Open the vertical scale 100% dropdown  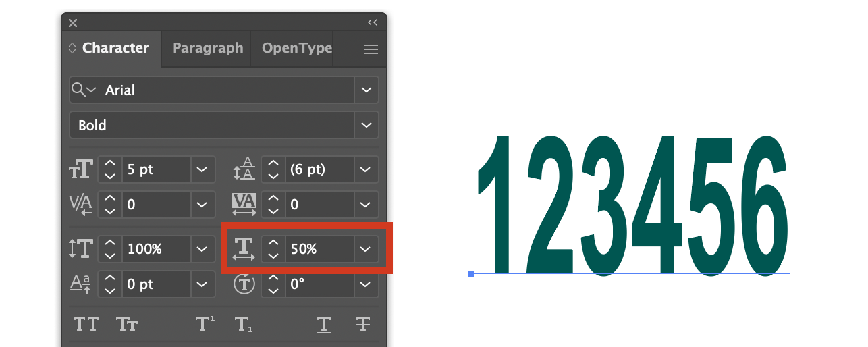(x=202, y=249)
